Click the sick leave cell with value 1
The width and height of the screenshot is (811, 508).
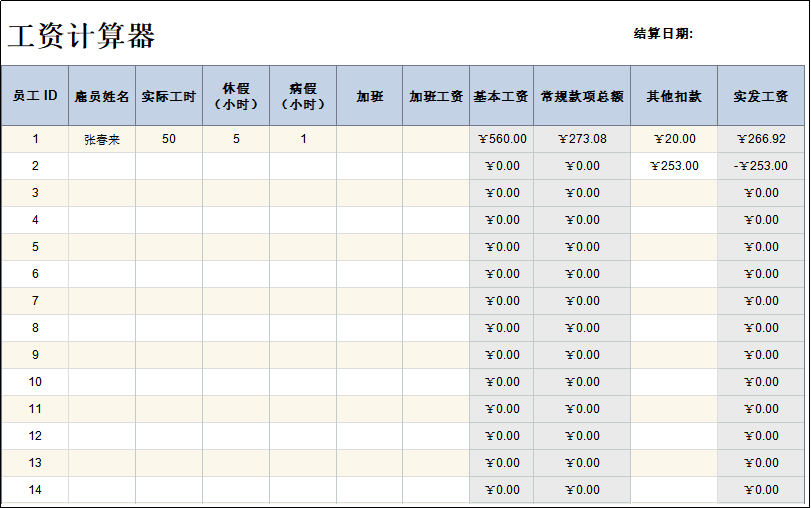click(x=303, y=139)
